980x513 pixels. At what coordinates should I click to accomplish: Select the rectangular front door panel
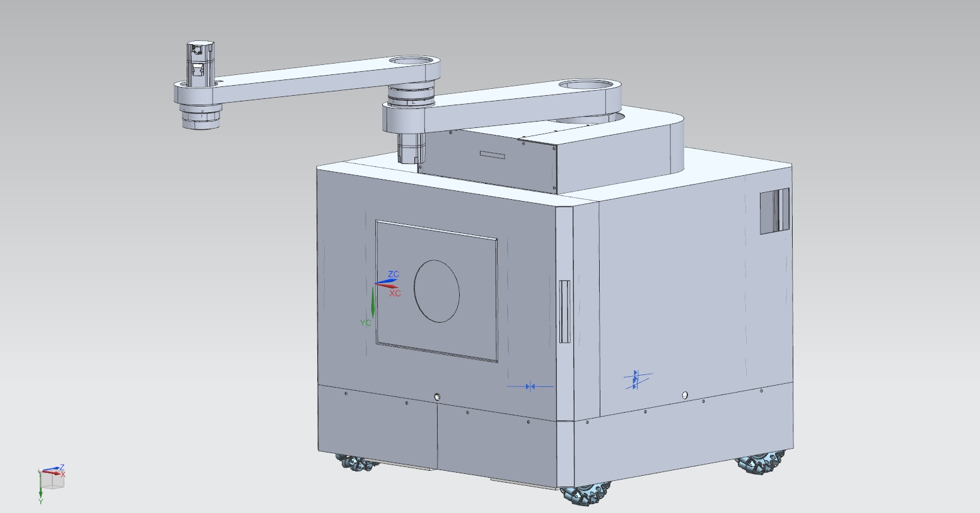pyautogui.click(x=436, y=291)
